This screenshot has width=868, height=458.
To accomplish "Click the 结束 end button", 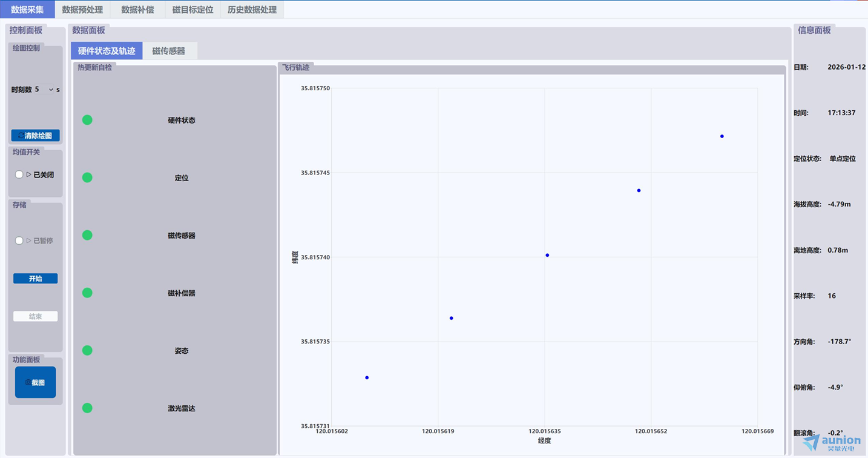I will [x=35, y=316].
